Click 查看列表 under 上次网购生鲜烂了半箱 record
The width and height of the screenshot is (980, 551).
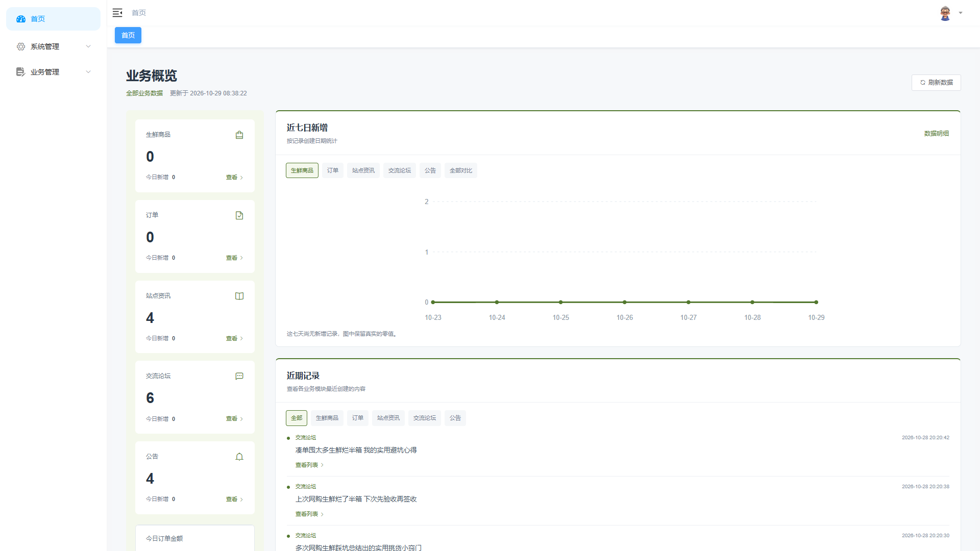309,514
